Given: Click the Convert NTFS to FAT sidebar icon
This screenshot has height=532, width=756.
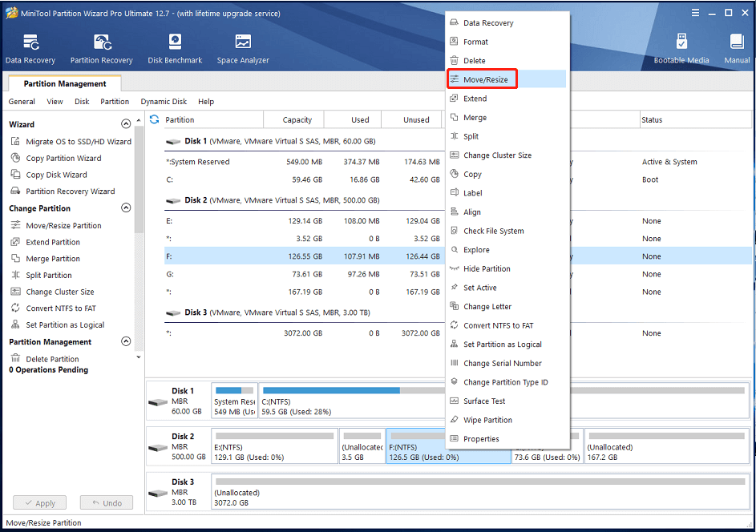Looking at the screenshot, I should coord(15,308).
